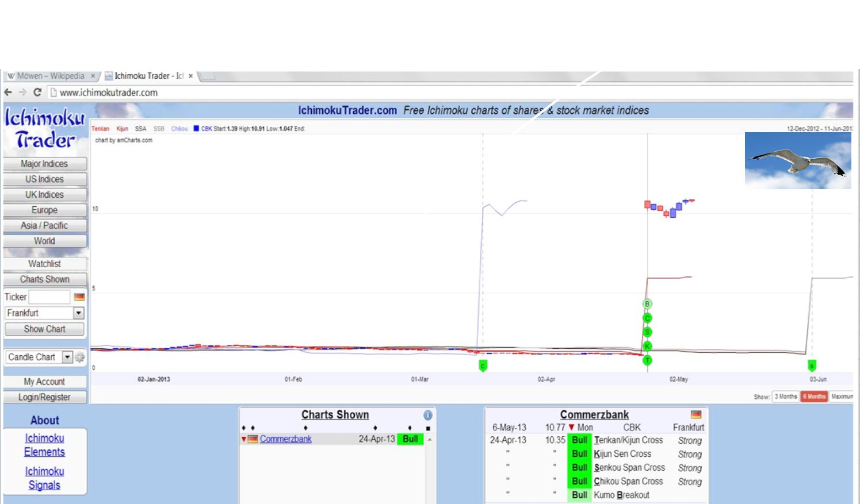Select the Ichimoku Trader browser tab
This screenshot has width=860, height=504.
tap(150, 76)
